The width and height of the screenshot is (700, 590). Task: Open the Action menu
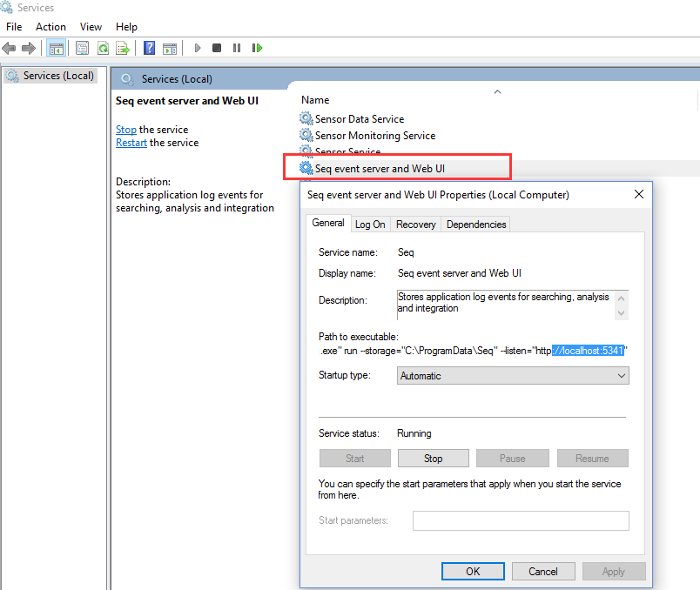pos(50,27)
